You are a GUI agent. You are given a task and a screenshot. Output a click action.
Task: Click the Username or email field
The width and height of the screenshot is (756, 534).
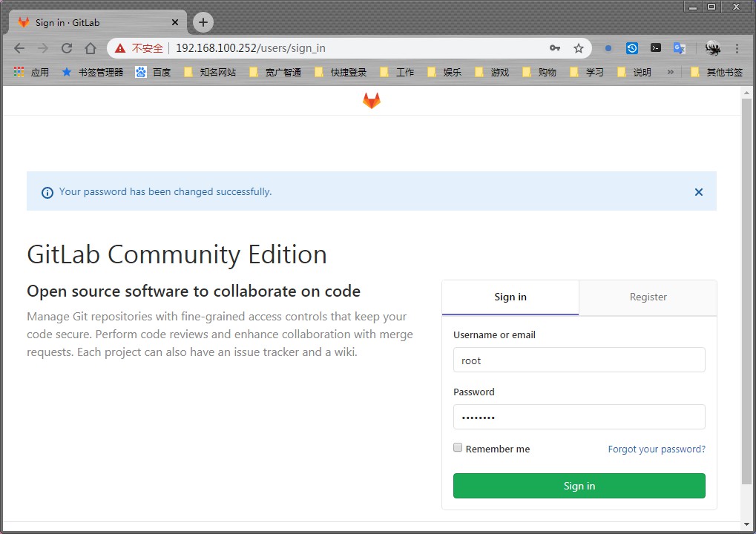coord(579,360)
